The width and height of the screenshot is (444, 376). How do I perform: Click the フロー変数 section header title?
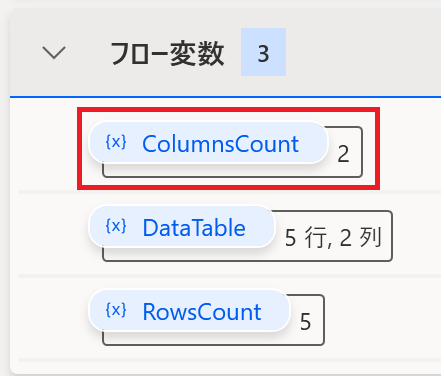click(x=167, y=53)
